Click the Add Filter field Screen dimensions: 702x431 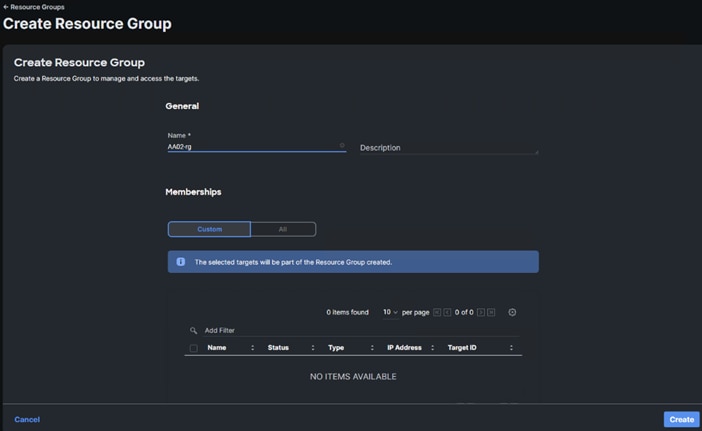tap(362, 330)
